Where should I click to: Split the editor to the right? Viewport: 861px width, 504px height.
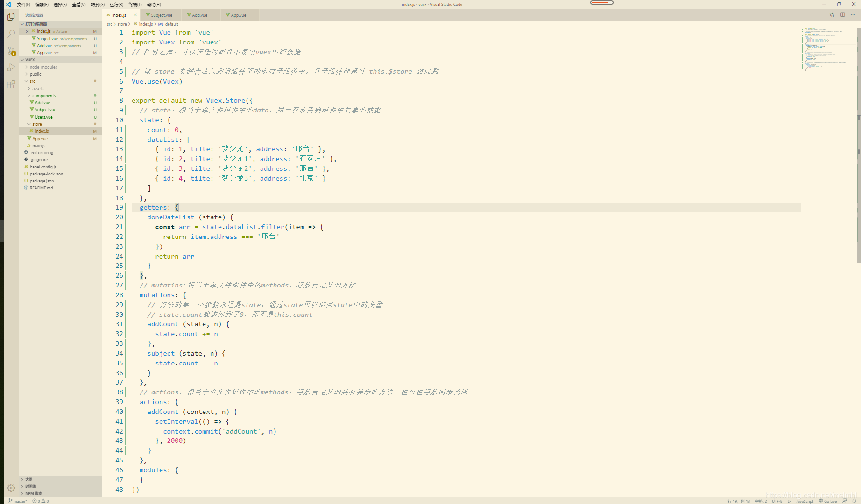843,15
